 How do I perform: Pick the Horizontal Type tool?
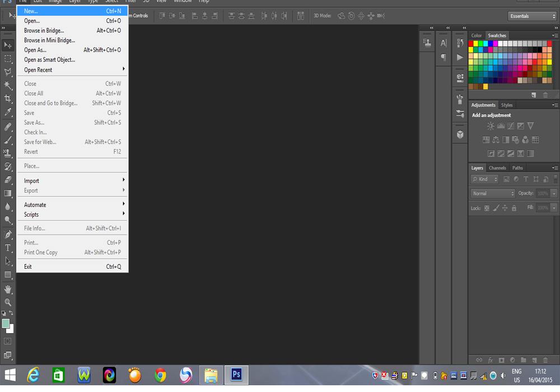point(8,248)
